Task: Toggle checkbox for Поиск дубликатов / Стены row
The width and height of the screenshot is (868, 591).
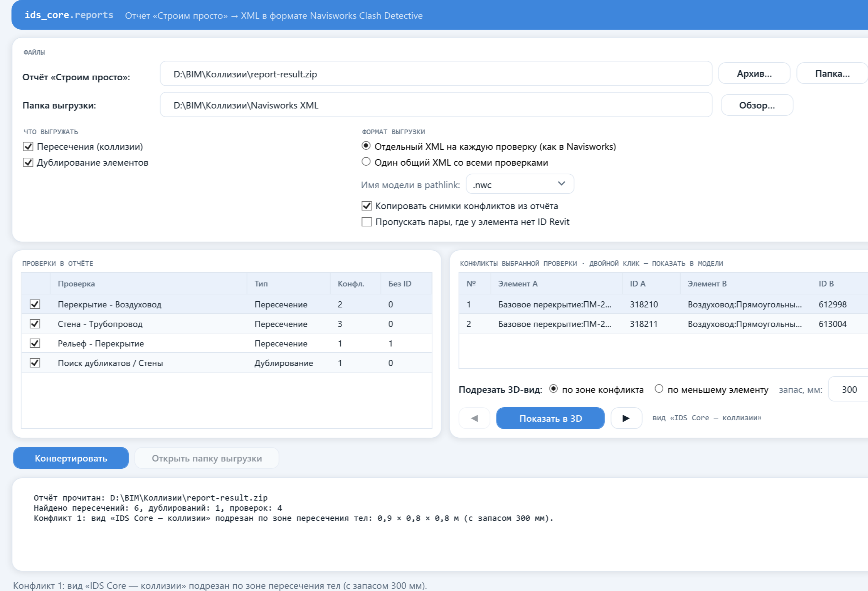Action: [35, 363]
